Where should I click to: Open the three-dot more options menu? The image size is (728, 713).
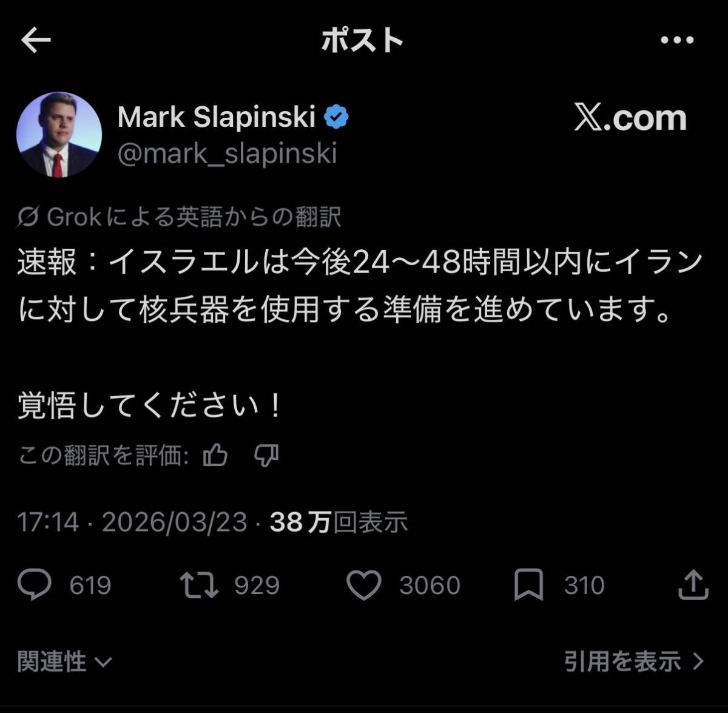point(676,41)
